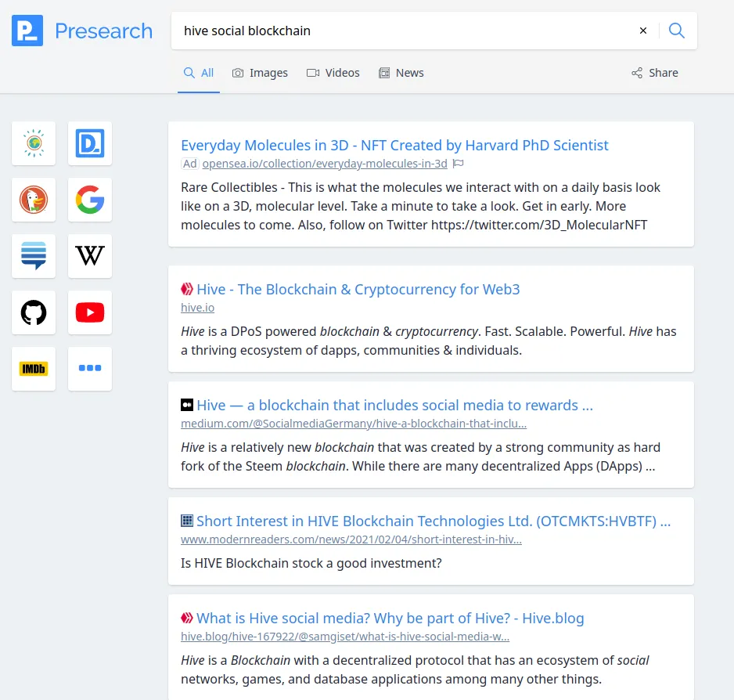The height and width of the screenshot is (700, 734).
Task: Search with GitHub icon
Action: click(x=34, y=312)
